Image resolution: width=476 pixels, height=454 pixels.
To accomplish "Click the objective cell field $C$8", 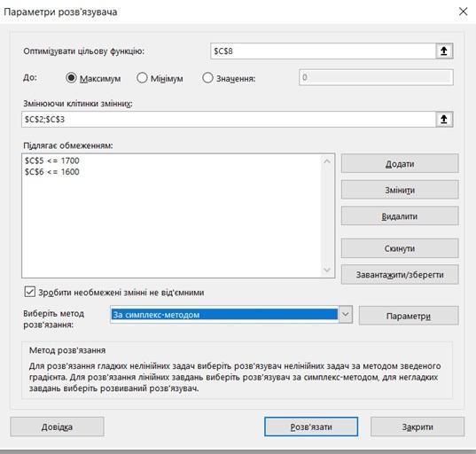I will pyautogui.click(x=324, y=51).
